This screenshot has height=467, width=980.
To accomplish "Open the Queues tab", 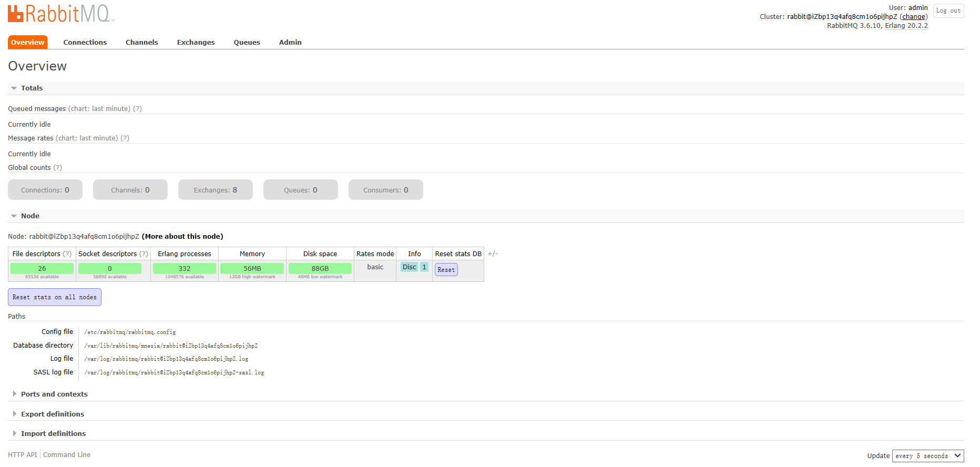I will [247, 43].
